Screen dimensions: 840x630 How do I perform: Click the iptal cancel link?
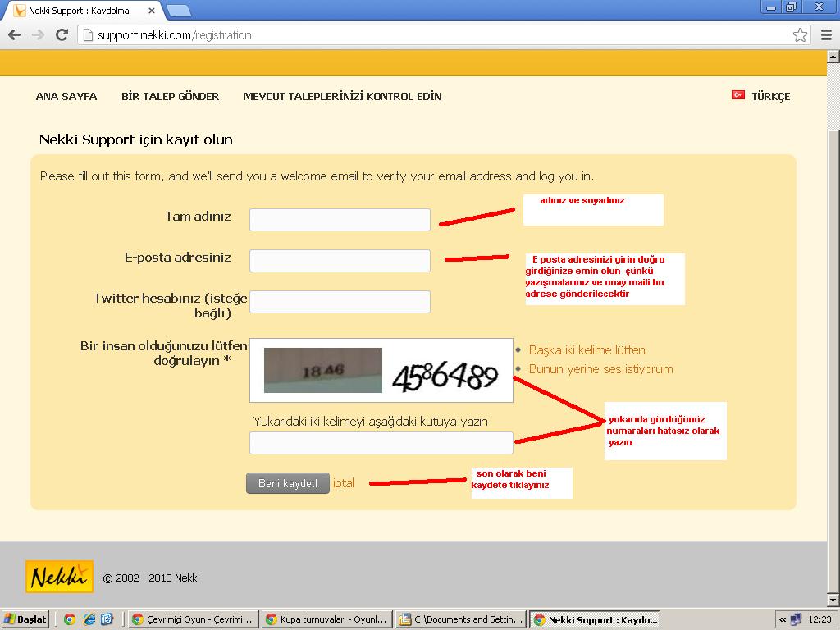coord(344,483)
